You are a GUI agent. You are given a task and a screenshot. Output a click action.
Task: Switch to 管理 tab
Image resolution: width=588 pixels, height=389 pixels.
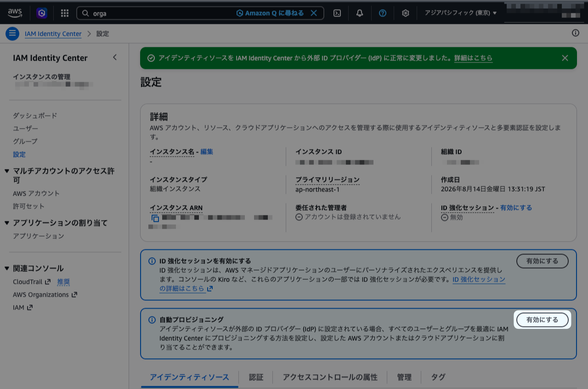click(404, 377)
